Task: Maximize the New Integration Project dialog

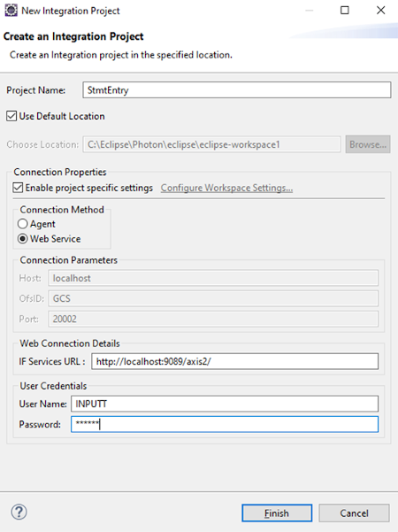Action: [x=344, y=10]
